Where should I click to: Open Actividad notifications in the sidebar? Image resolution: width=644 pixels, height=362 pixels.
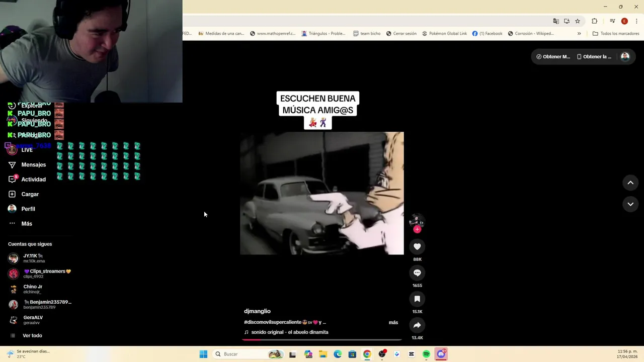pyautogui.click(x=27, y=179)
